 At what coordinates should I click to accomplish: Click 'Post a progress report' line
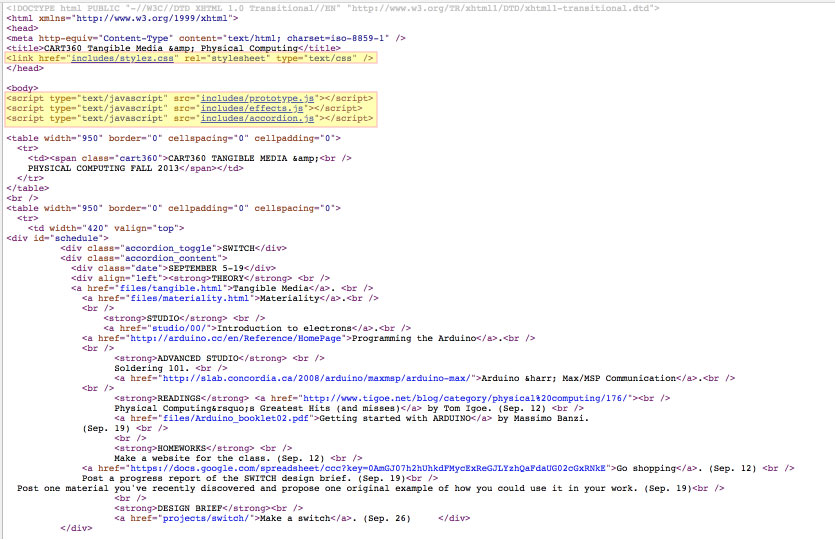tap(260, 478)
